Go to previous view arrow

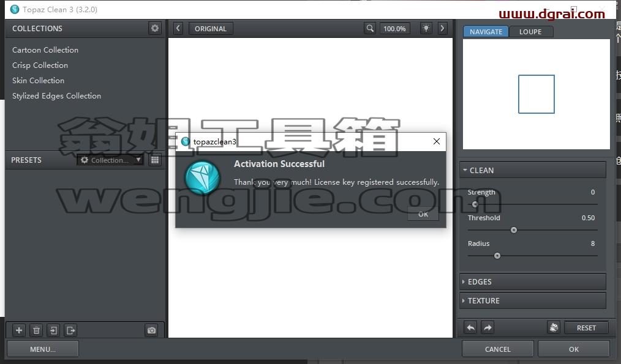click(178, 29)
